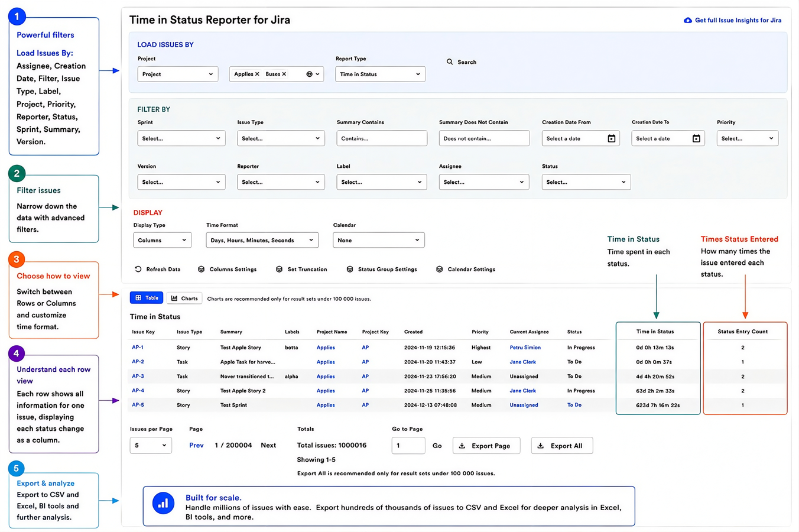Click Jane Clerk in the AP-2 row
The height and width of the screenshot is (532, 799).
[x=523, y=362]
